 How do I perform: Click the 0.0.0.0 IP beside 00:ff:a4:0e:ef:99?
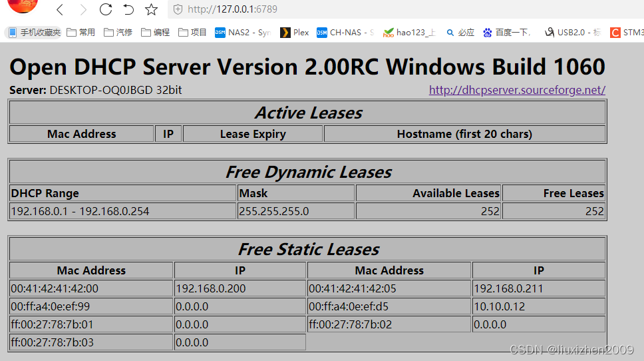click(240, 307)
